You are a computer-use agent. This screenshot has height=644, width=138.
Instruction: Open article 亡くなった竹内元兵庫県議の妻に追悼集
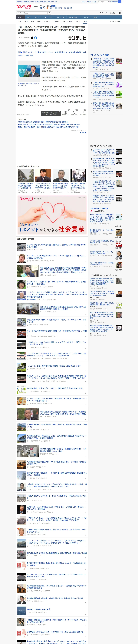(x=56, y=246)
